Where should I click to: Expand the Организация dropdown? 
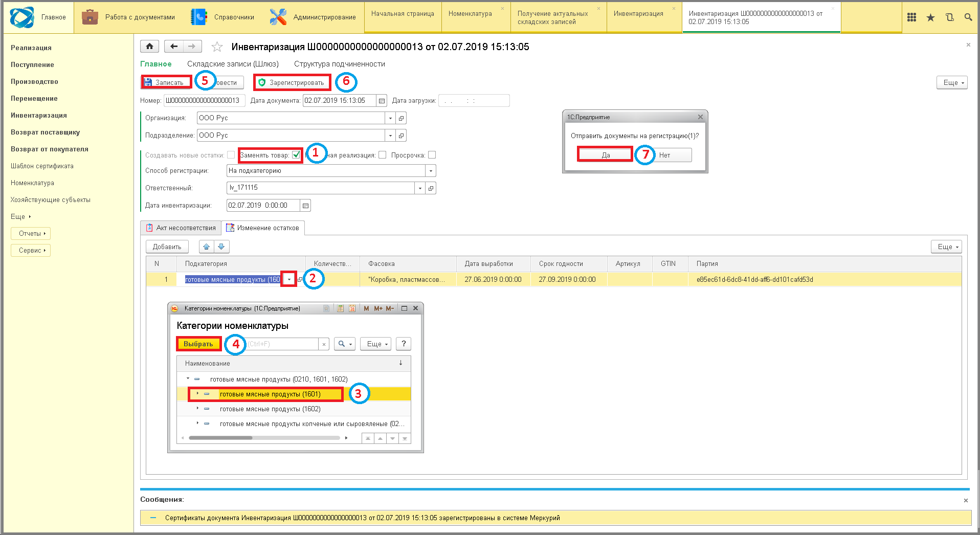coord(390,118)
